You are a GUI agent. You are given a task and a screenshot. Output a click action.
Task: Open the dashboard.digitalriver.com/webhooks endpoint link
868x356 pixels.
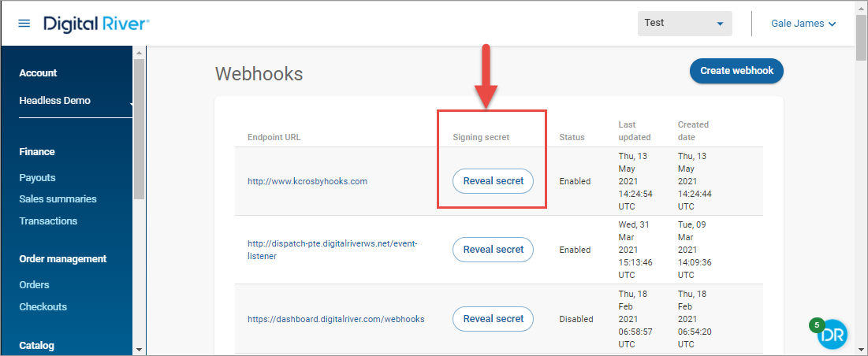pos(336,319)
